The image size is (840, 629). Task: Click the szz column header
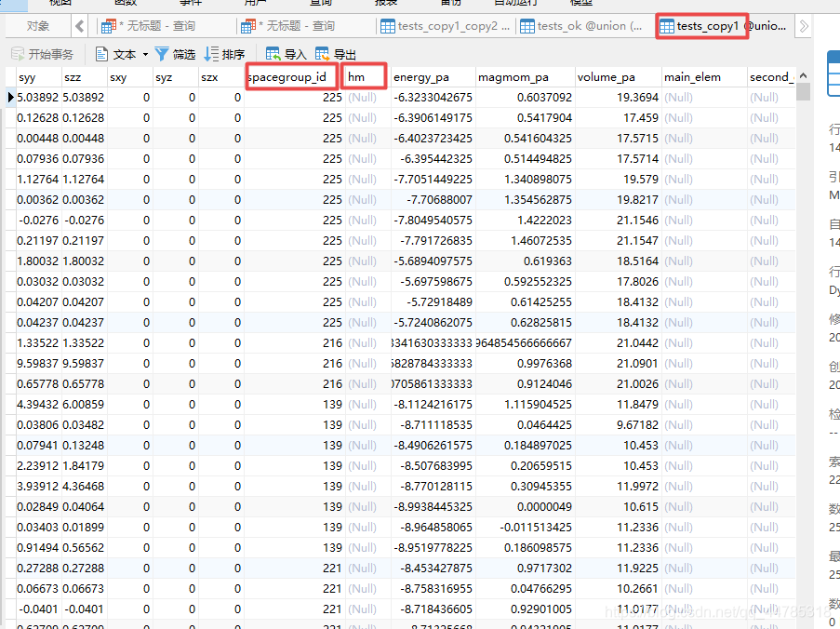[x=84, y=77]
